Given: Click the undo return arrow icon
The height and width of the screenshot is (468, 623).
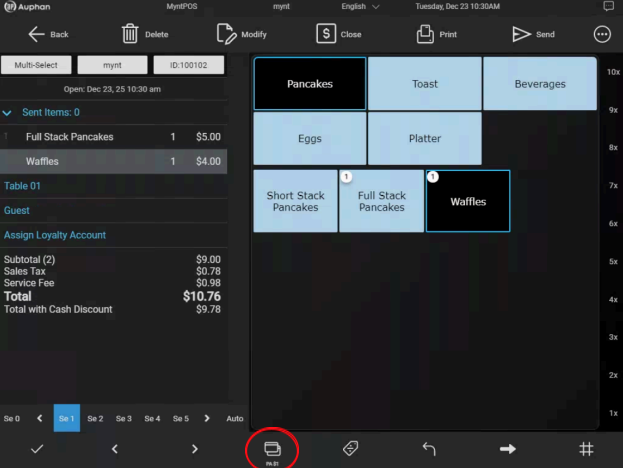Looking at the screenshot, I should tap(429, 449).
